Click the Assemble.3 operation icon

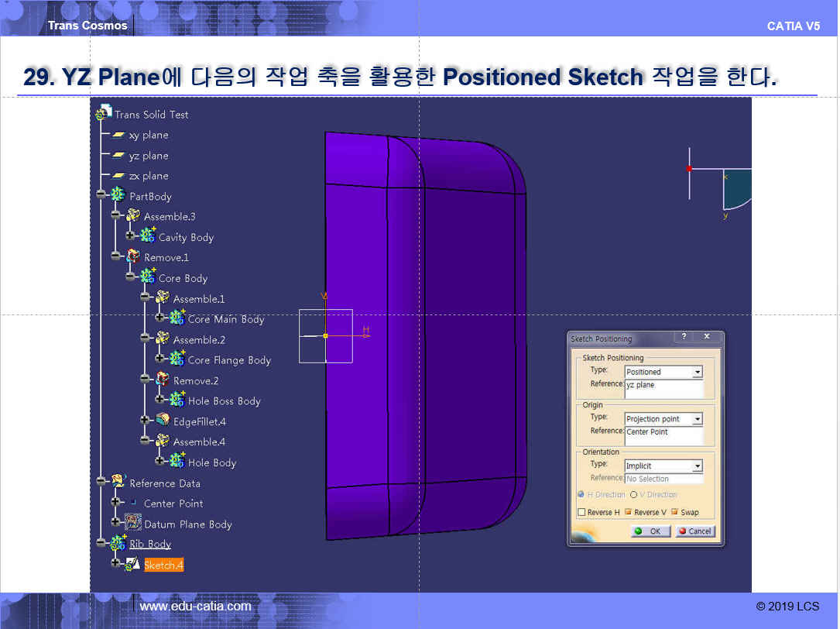click(x=133, y=216)
